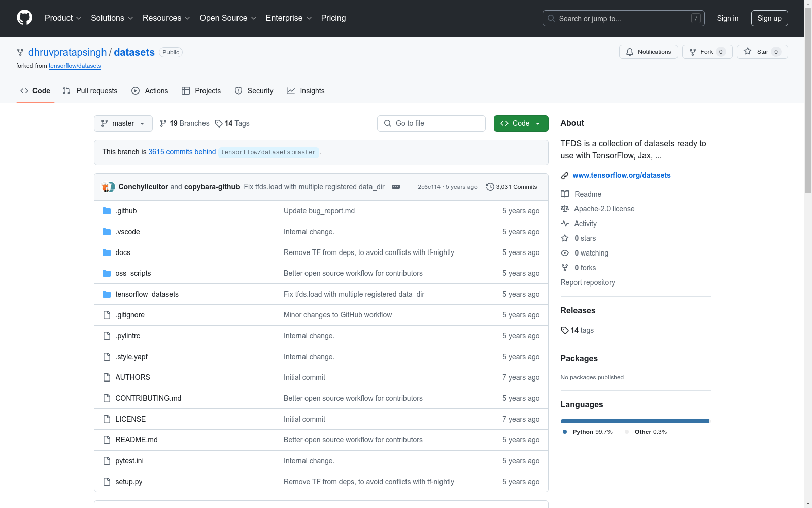Viewport: 812px width, 508px height.
Task: Click the commit history clock icon
Action: (490, 187)
